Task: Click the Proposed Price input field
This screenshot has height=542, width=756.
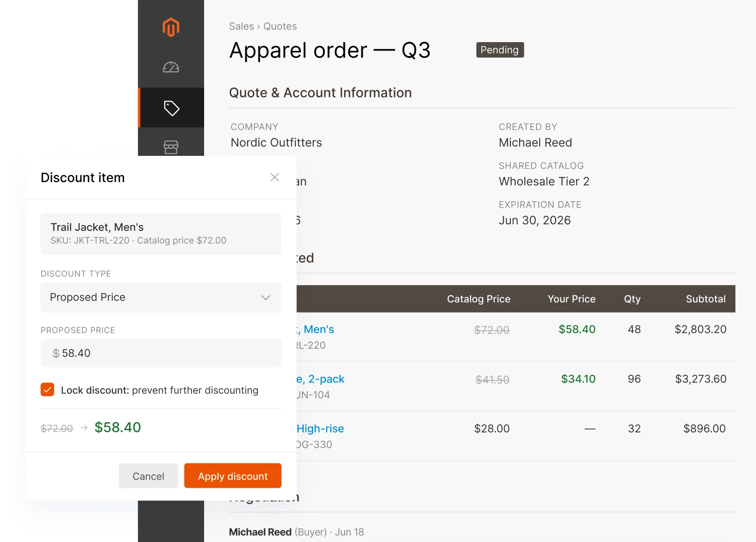Action: tap(161, 353)
